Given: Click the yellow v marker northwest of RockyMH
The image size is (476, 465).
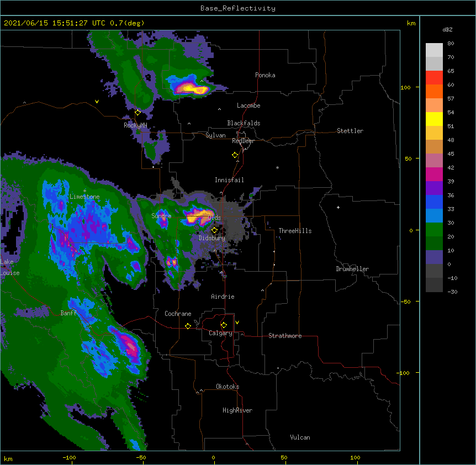Looking at the screenshot, I should [x=97, y=102].
